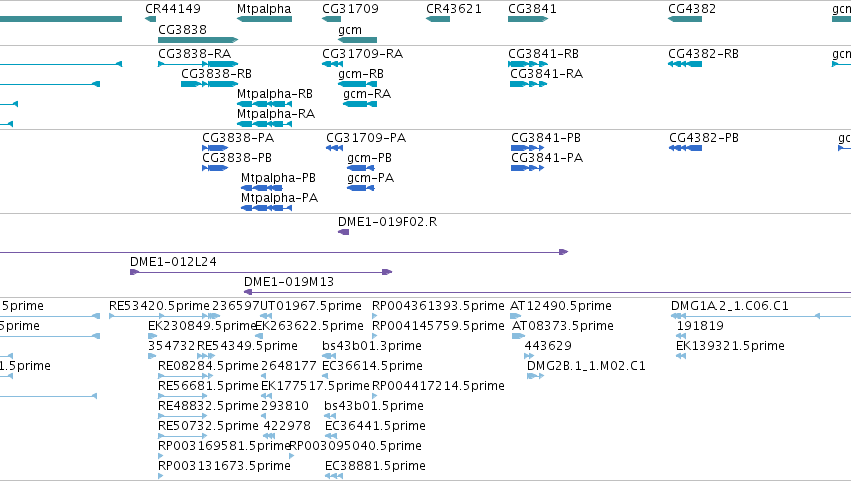851x481 pixels.
Task: Click EST EC38881.5prime
Action: 375,467
